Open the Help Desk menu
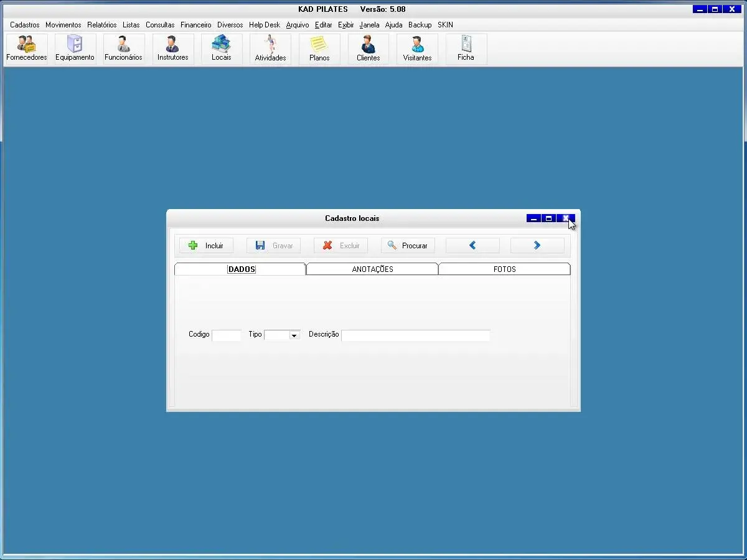The image size is (747, 560). coord(265,25)
